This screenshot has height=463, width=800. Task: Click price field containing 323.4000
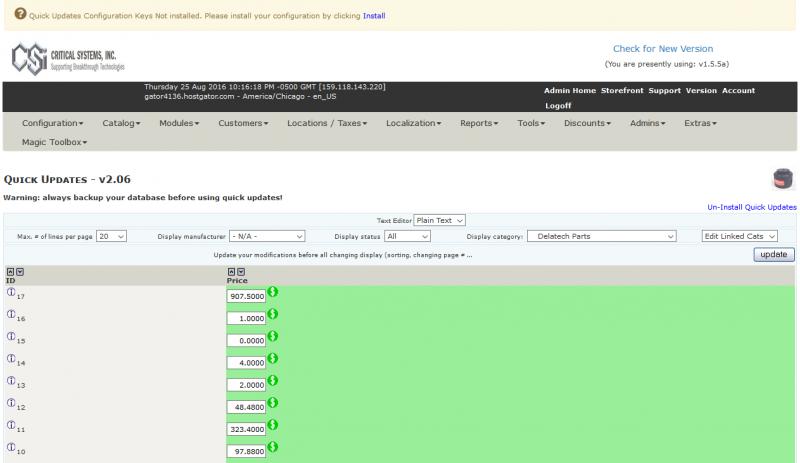[x=246, y=429]
